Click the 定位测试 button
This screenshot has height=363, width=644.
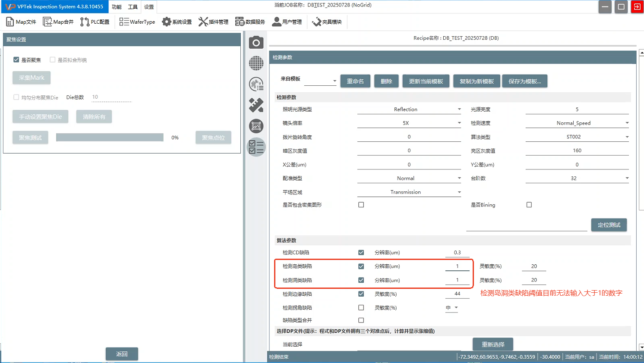[609, 225]
